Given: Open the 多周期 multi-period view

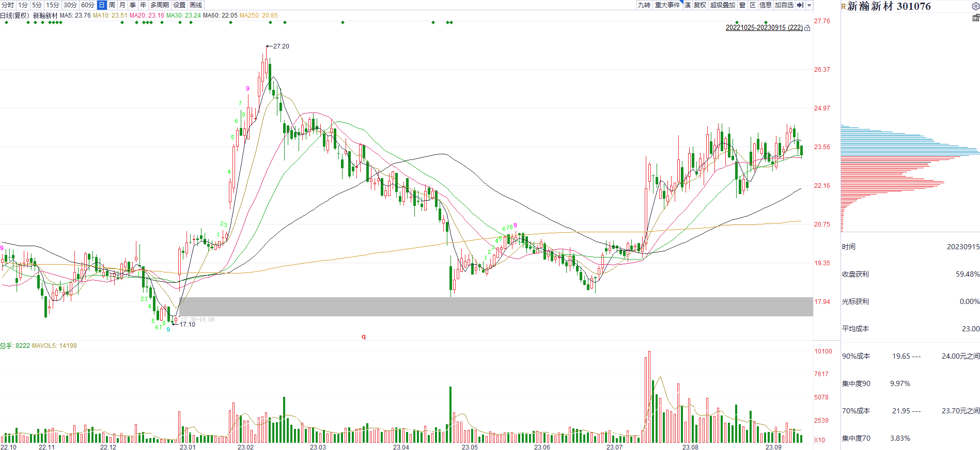Looking at the screenshot, I should tap(160, 5).
